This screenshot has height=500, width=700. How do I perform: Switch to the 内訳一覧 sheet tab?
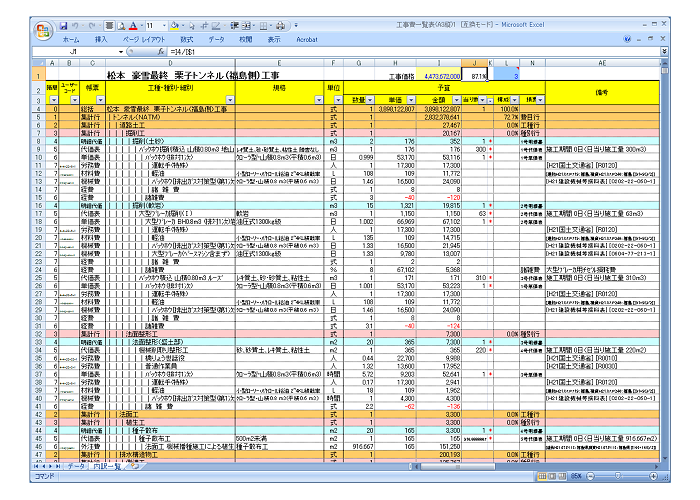click(107, 466)
